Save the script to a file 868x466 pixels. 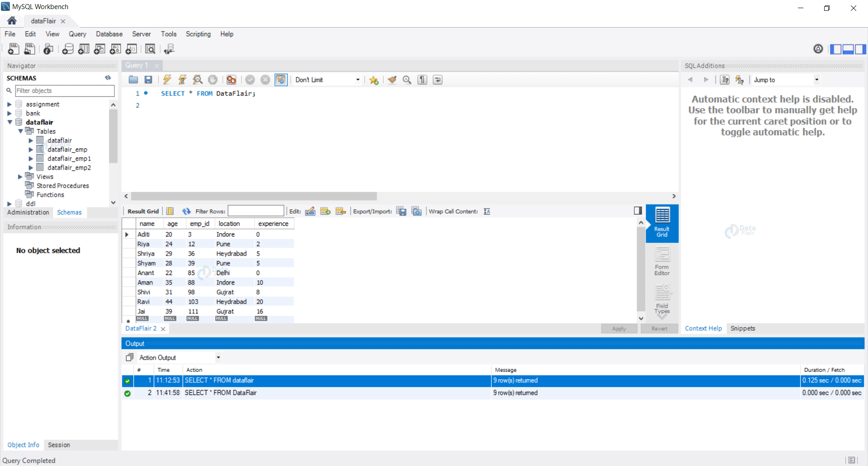148,80
